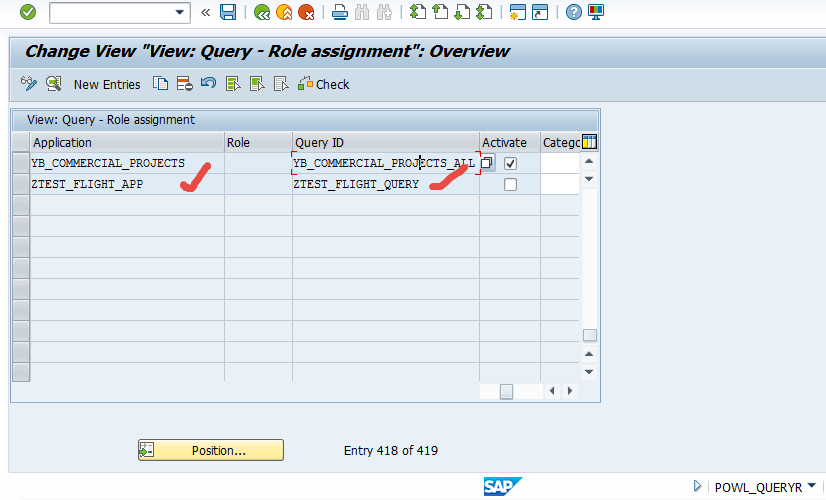The width and height of the screenshot is (826, 500).
Task: Click the Undo Change icon
Action: tap(209, 84)
